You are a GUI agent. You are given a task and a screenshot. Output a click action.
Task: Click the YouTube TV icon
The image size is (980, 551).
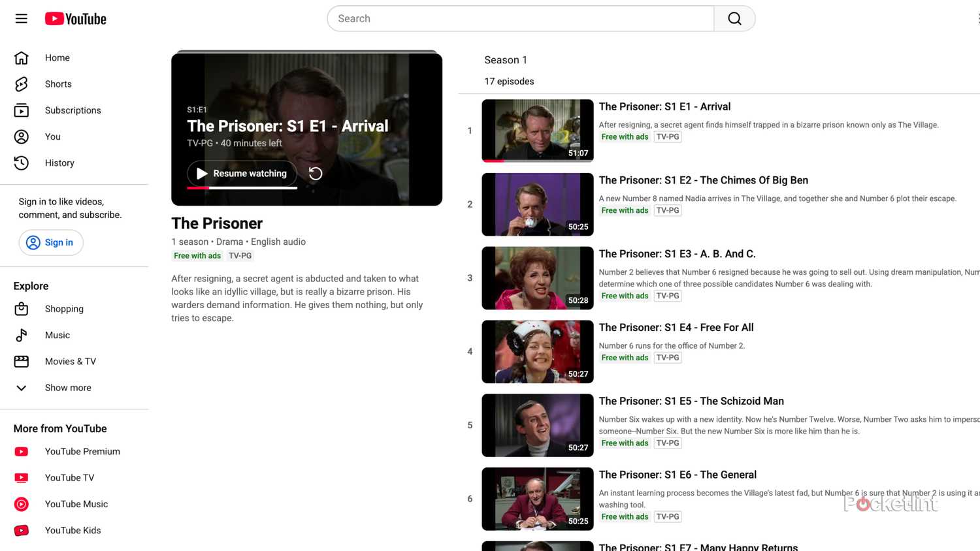coord(22,478)
